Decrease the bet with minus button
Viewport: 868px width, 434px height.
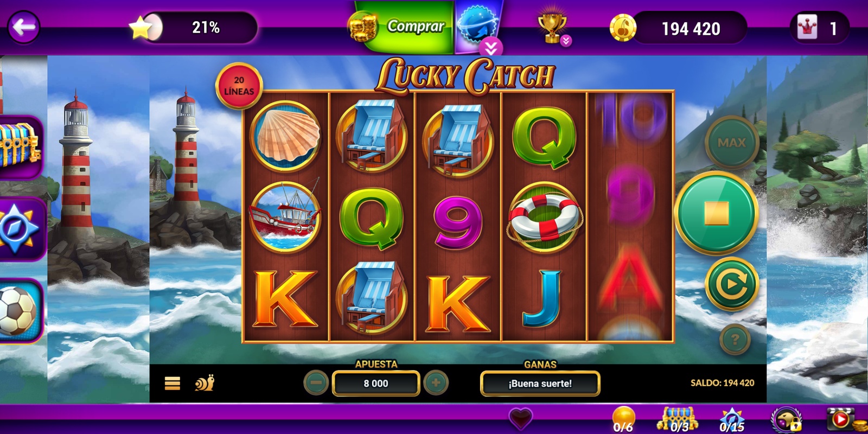coord(316,383)
